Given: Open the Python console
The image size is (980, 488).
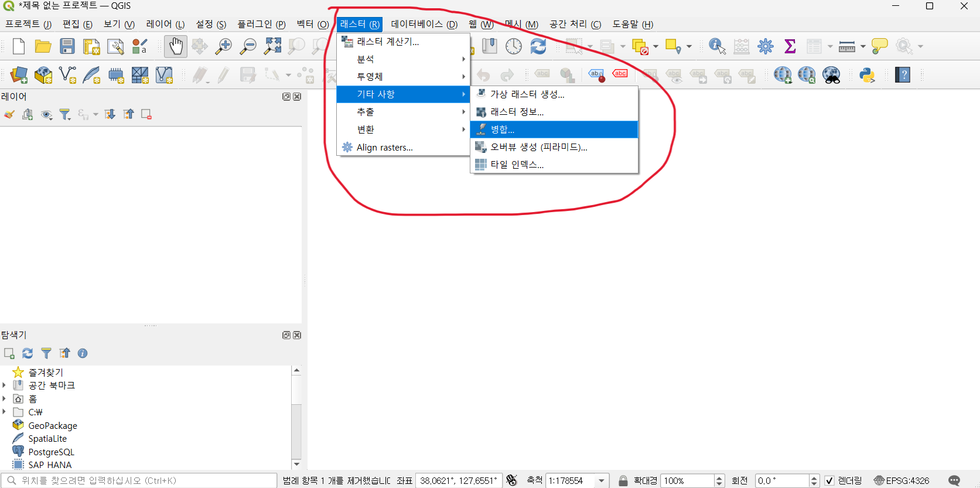Looking at the screenshot, I should click(x=867, y=75).
